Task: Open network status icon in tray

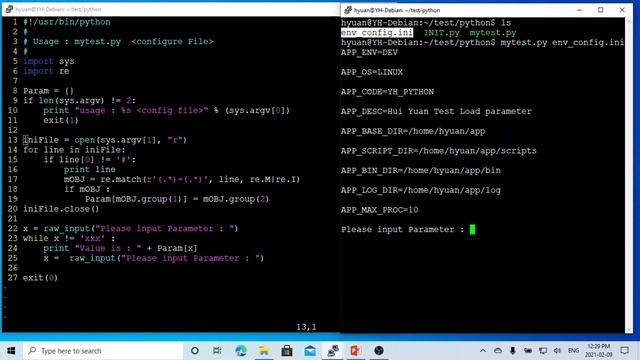Action: (x=543, y=351)
